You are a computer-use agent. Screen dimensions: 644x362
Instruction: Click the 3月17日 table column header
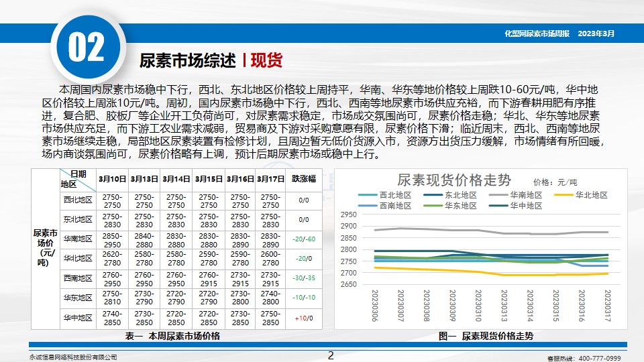pyautogui.click(x=270, y=179)
